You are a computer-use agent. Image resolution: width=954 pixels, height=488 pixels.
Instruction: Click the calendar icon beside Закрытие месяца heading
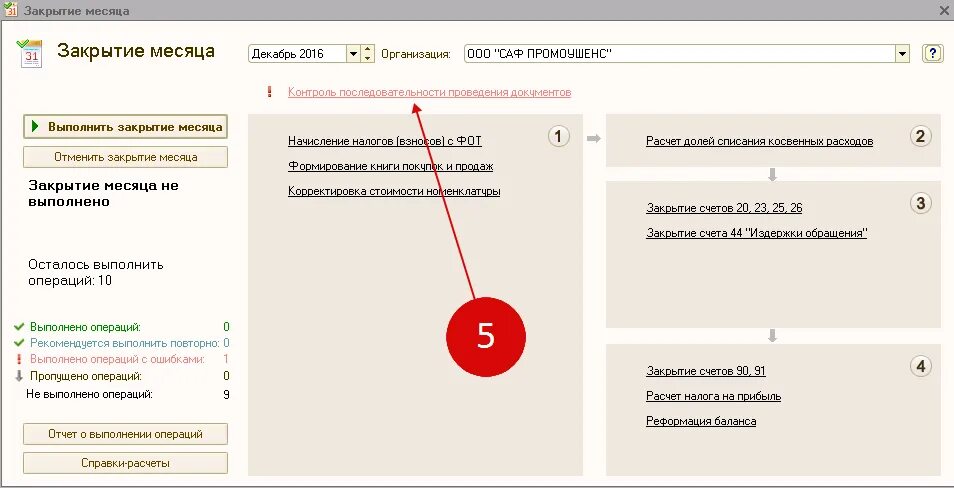click(30, 53)
